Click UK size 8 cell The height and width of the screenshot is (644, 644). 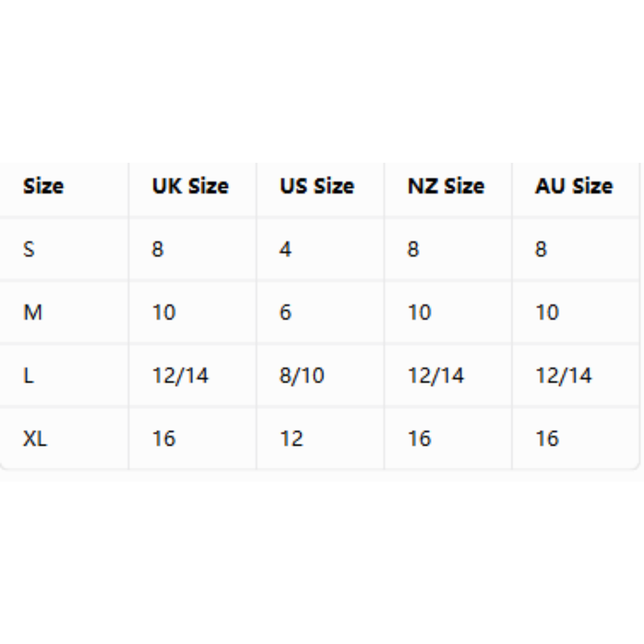157,249
